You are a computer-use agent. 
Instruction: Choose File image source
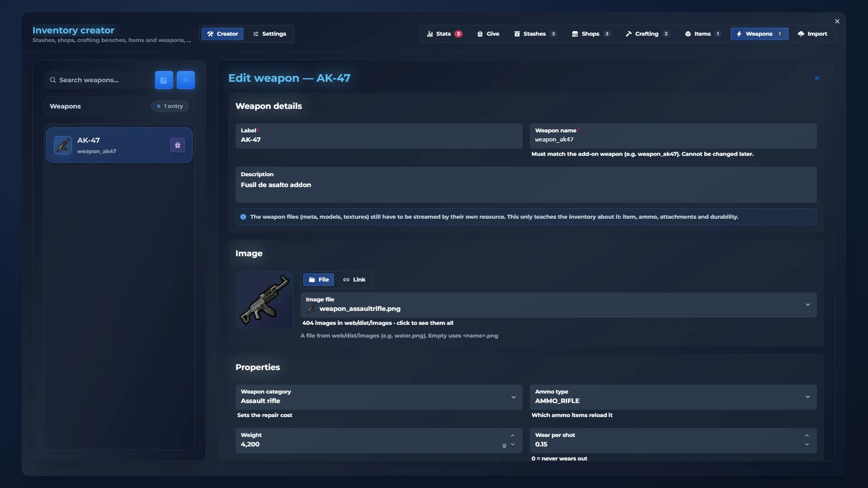pyautogui.click(x=319, y=280)
